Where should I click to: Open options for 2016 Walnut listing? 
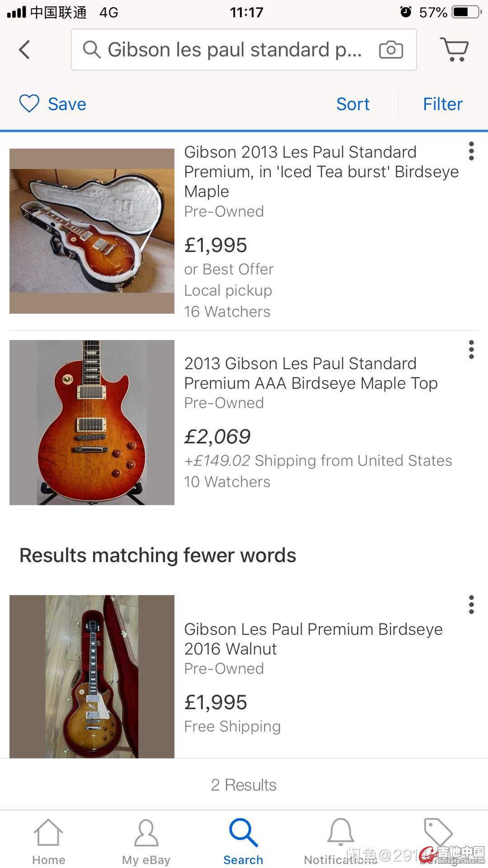[x=471, y=604]
